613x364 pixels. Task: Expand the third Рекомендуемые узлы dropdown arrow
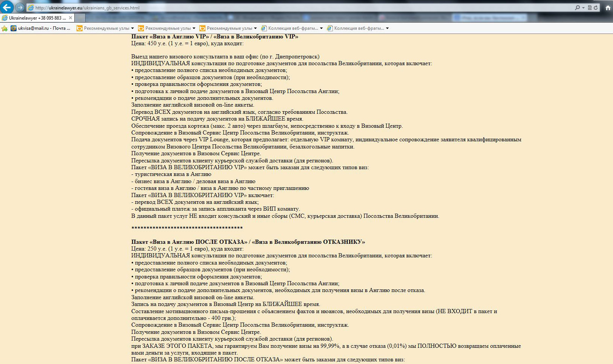tap(255, 28)
